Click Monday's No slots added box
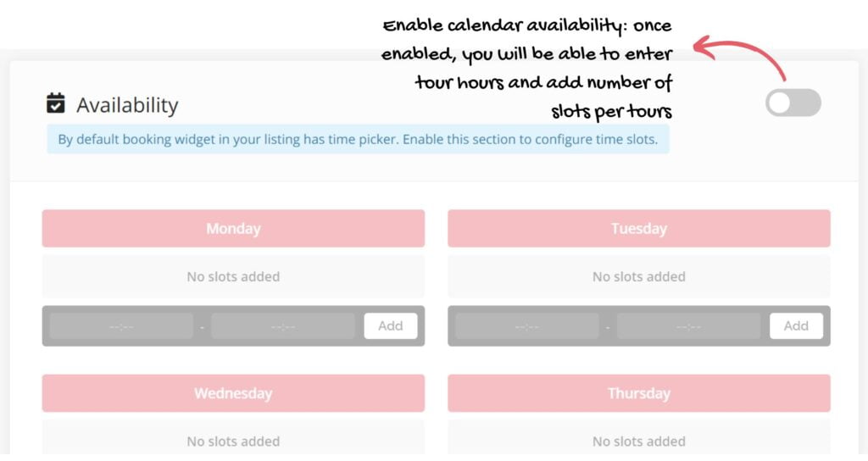The image size is (868, 461). tap(233, 276)
